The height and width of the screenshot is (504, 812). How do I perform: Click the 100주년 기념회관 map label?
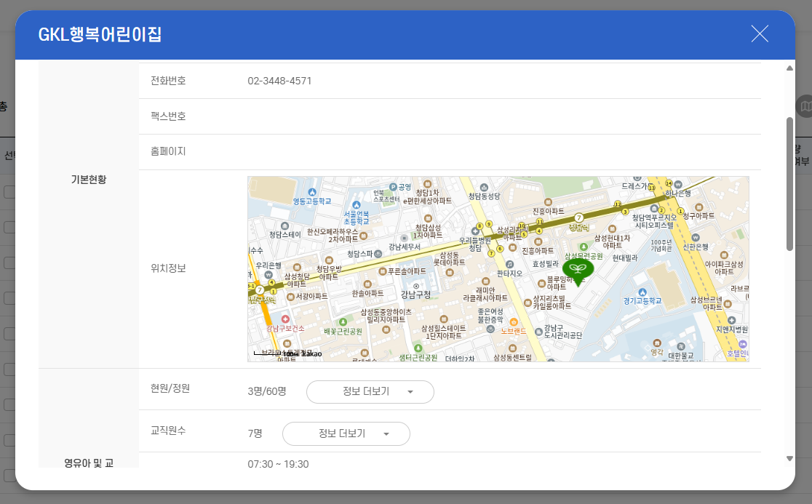click(x=661, y=245)
